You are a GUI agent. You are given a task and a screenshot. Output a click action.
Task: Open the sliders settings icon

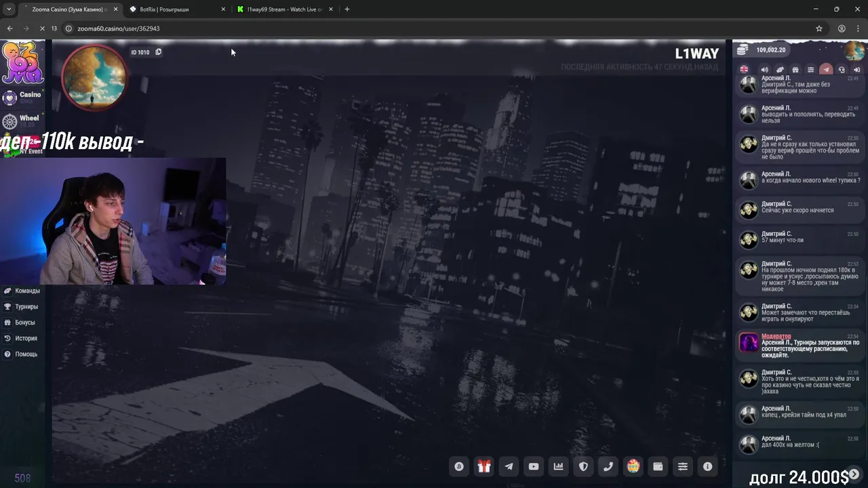tap(683, 466)
